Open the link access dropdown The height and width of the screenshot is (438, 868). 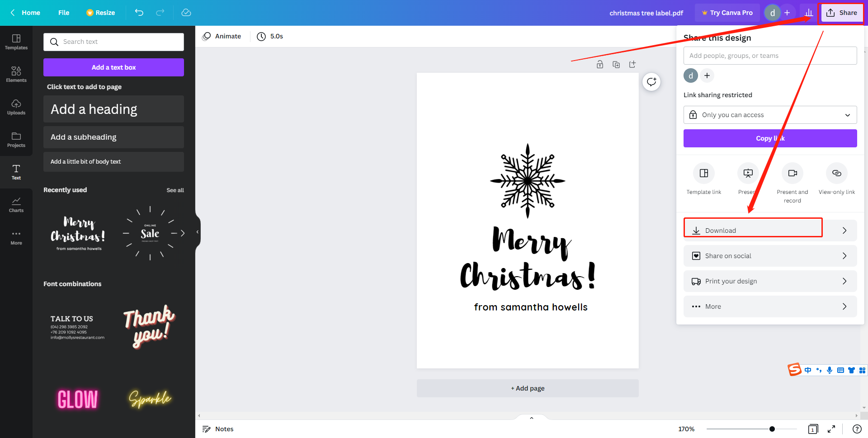click(x=770, y=115)
